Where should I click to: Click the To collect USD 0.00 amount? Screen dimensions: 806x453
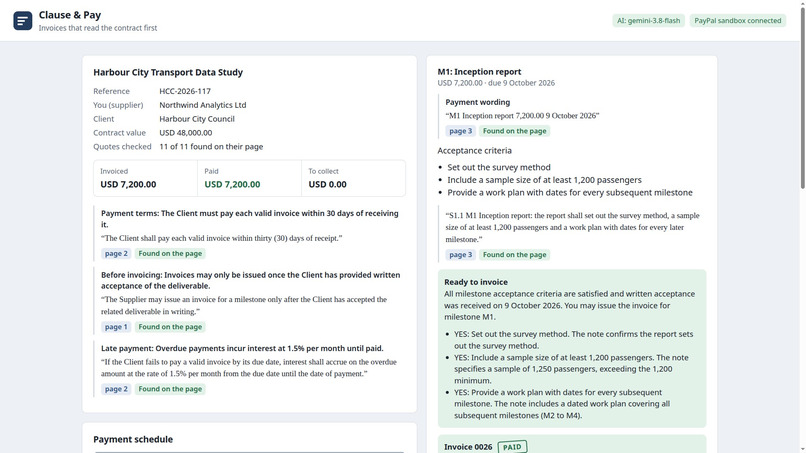coord(327,185)
